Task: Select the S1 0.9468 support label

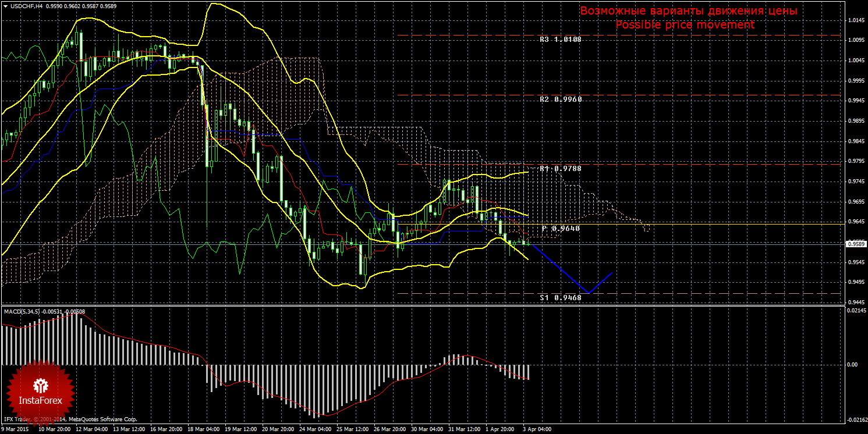Action: point(560,297)
